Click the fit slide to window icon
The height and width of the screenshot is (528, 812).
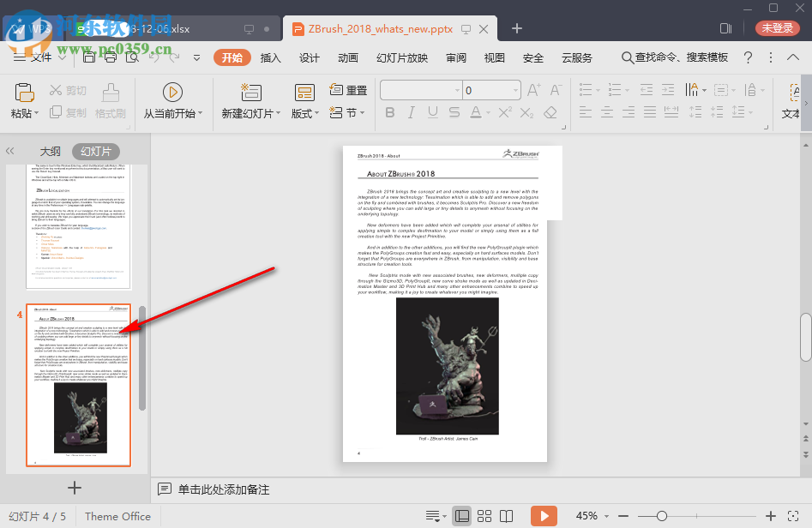(795, 516)
